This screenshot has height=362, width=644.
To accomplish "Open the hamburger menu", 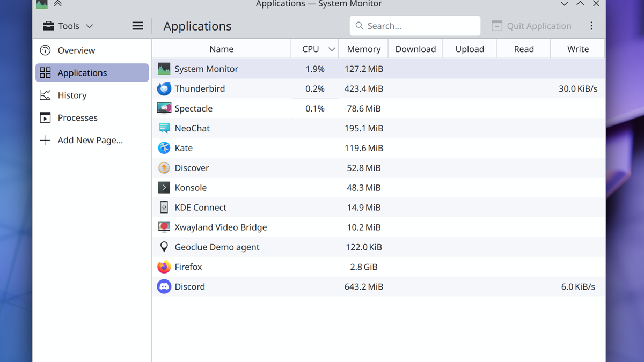I will tap(138, 26).
